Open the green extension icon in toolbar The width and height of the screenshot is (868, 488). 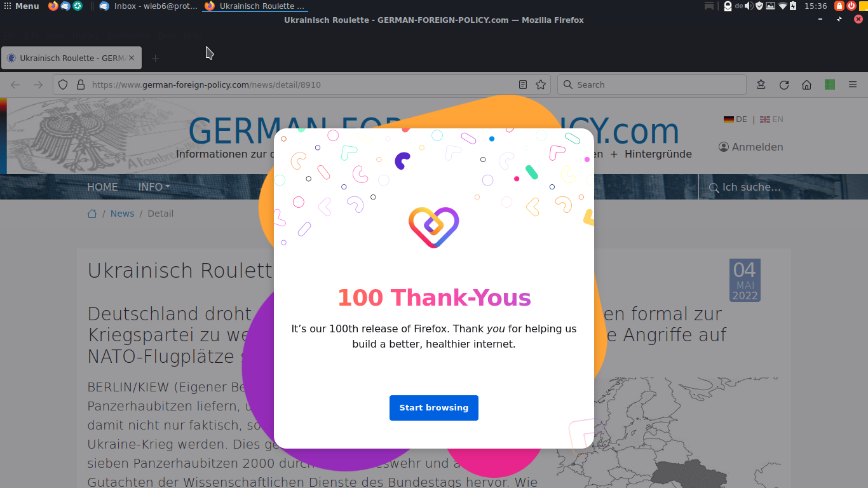point(830,85)
